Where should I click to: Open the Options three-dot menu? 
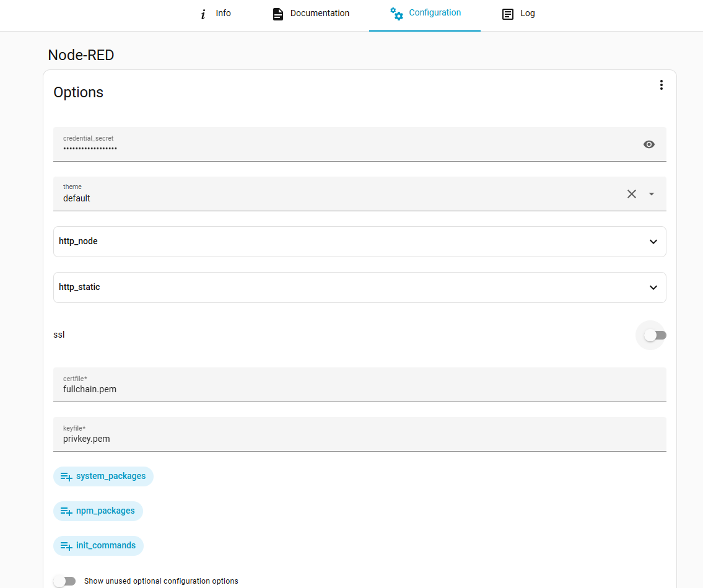tap(662, 85)
